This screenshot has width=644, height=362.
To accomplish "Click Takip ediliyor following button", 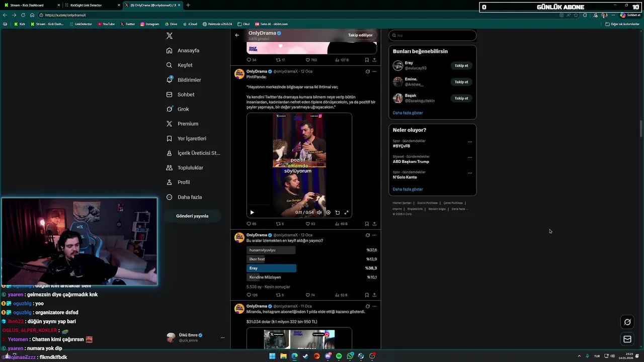I will [360, 35].
